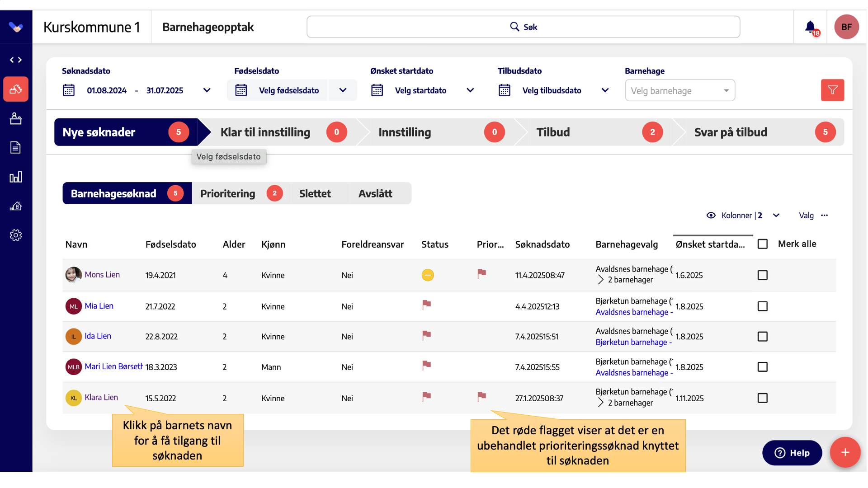The width and height of the screenshot is (868, 488).
Task: Switch to the Prioritering tab
Action: (241, 193)
